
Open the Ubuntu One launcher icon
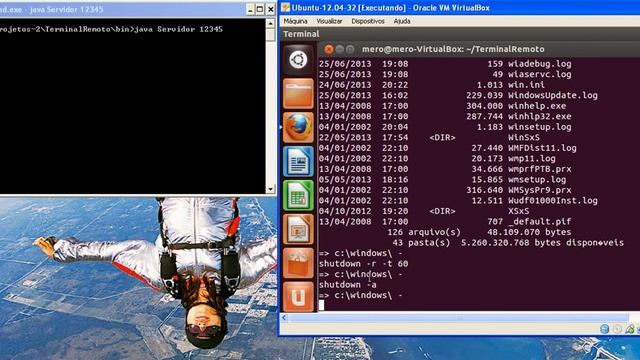pyautogui.click(x=298, y=297)
